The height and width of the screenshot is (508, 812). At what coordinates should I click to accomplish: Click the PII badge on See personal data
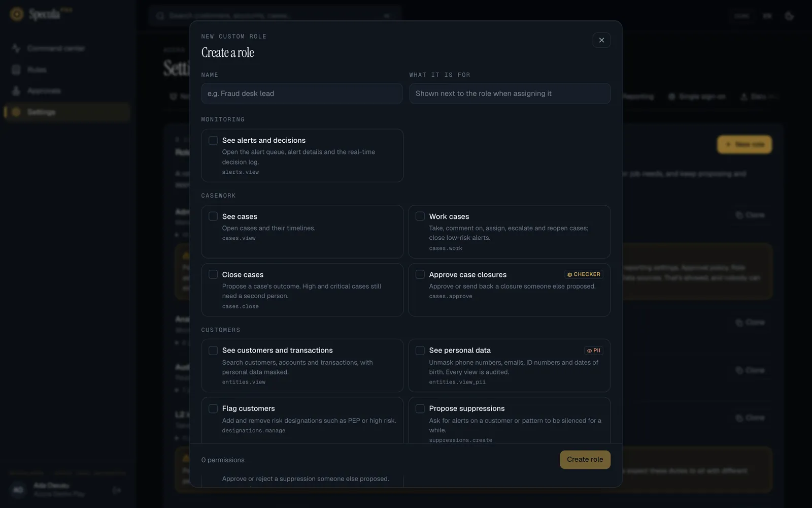click(x=594, y=351)
